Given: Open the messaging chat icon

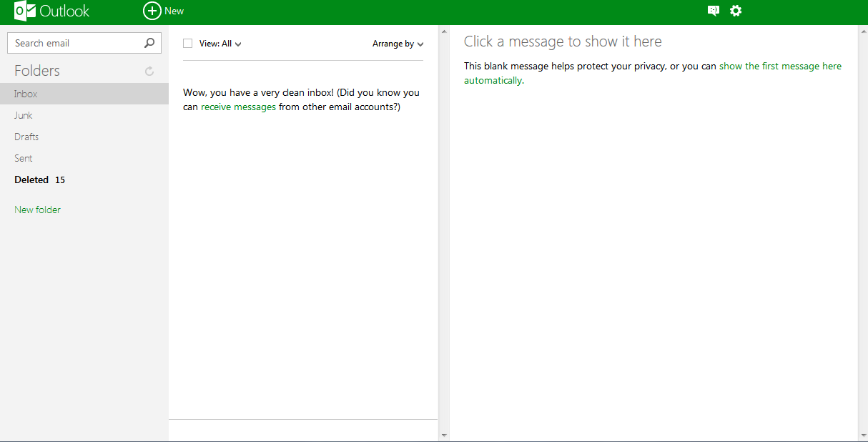Looking at the screenshot, I should pos(712,11).
